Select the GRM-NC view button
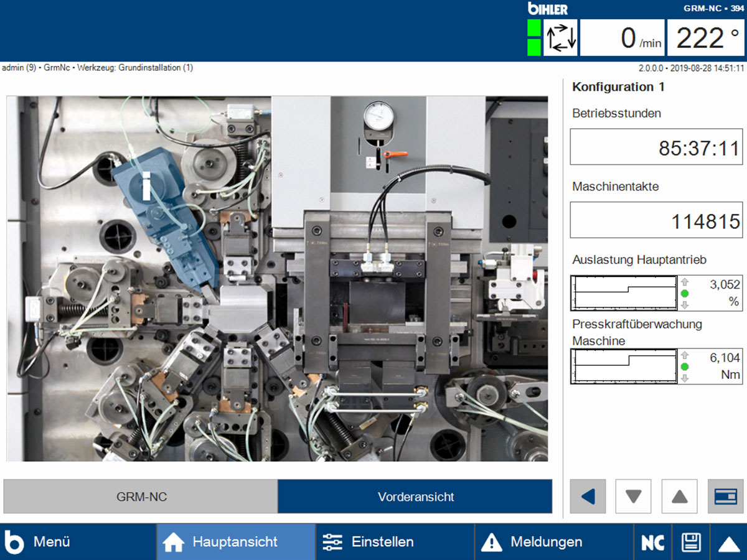 (x=141, y=497)
